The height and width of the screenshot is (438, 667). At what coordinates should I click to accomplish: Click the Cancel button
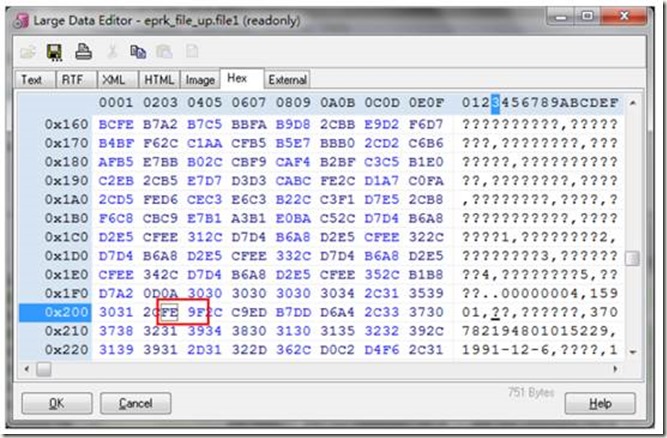coord(136,403)
